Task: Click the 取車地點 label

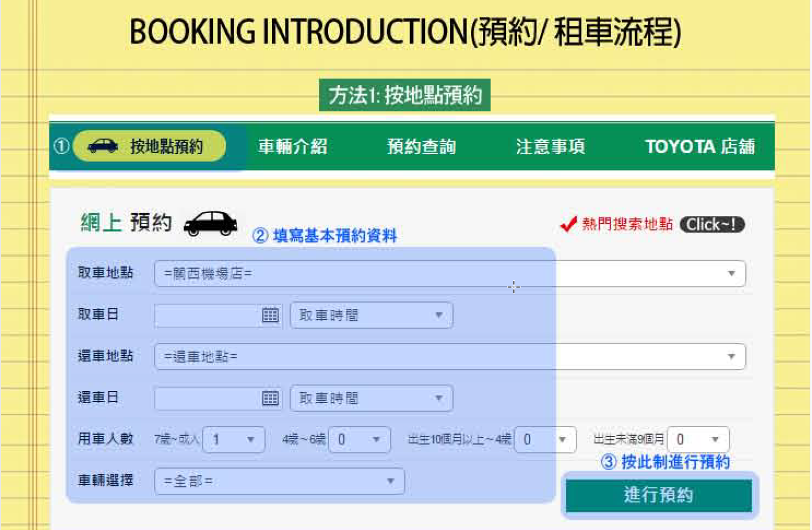Action: pyautogui.click(x=106, y=273)
